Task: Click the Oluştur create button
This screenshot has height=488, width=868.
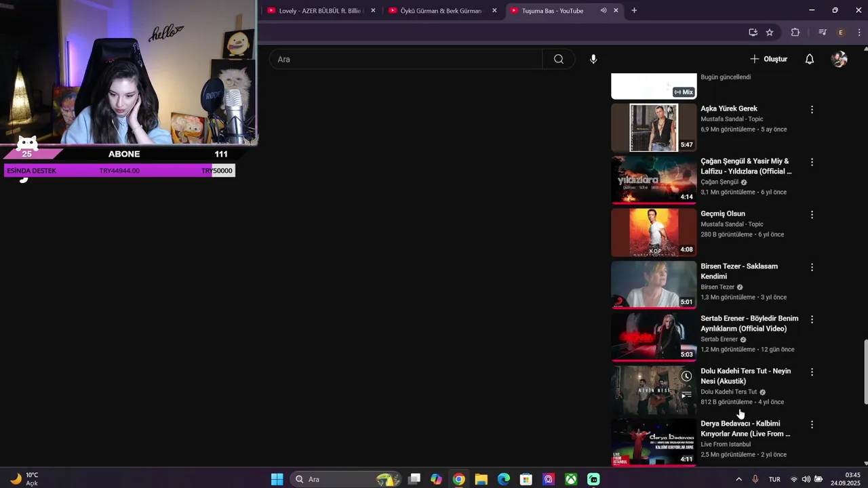Action: (768, 59)
